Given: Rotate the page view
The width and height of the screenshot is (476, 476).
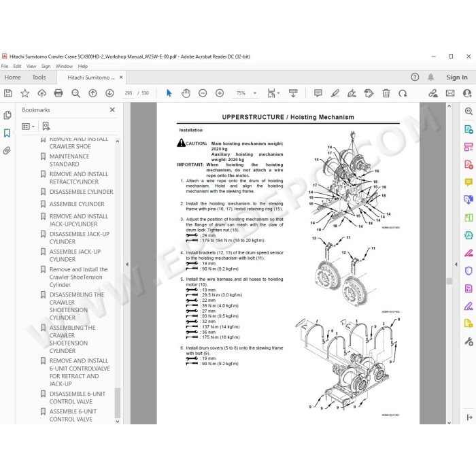Looking at the screenshot, I should [403, 93].
